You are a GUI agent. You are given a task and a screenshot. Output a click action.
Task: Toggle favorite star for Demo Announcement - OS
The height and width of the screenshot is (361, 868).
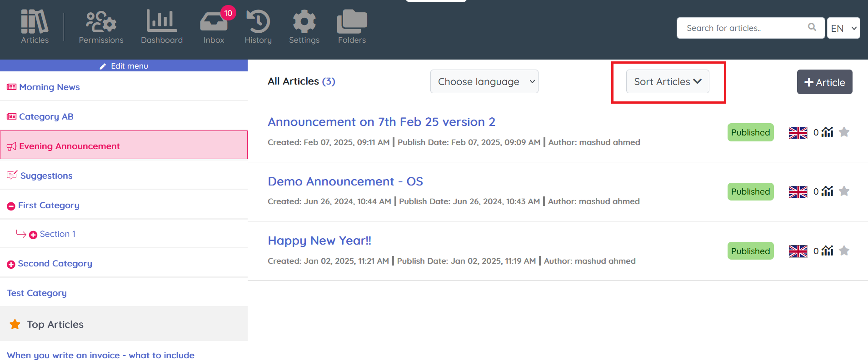pos(844,191)
